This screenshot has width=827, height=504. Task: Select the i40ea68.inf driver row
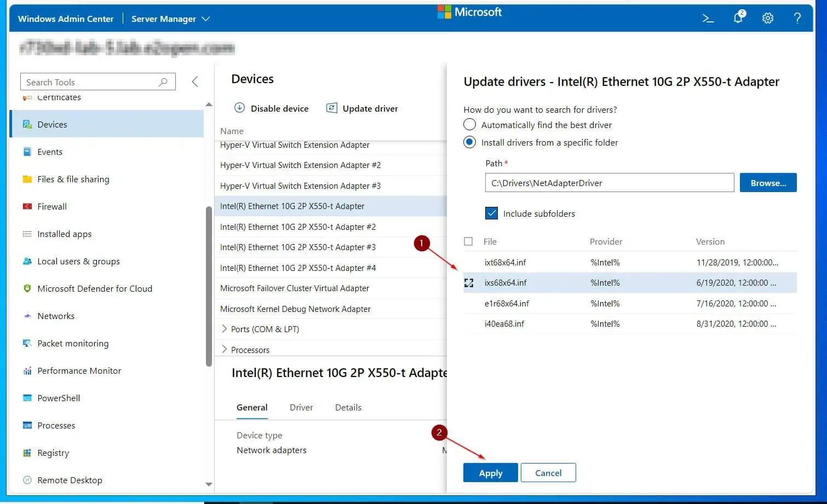click(630, 324)
